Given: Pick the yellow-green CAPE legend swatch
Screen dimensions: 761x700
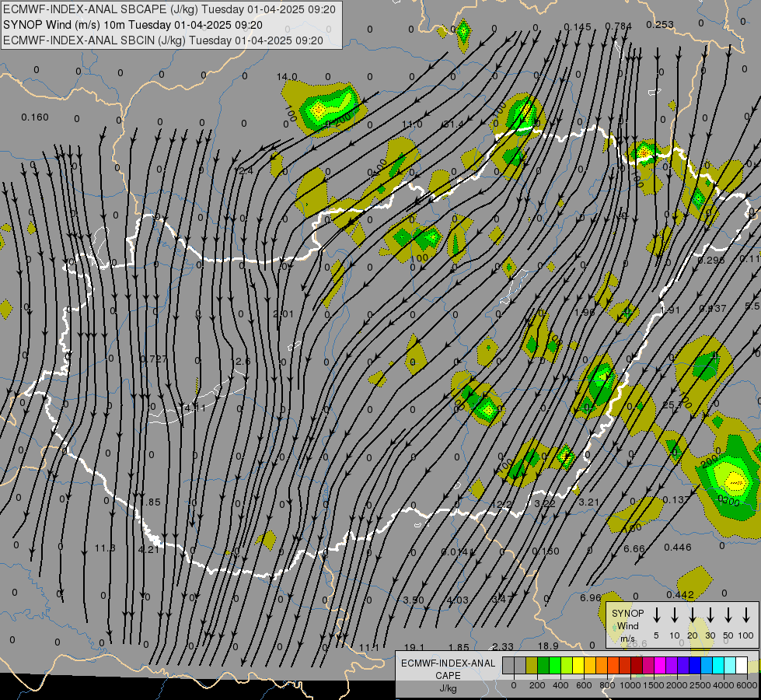Looking at the screenshot, I should (x=567, y=666).
